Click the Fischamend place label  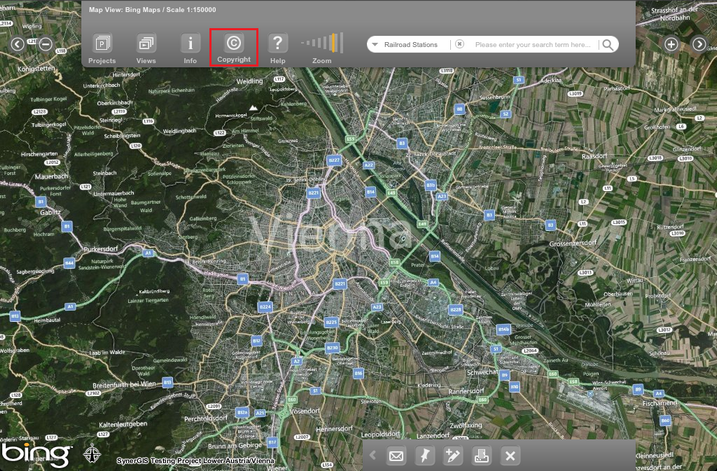tap(660, 403)
